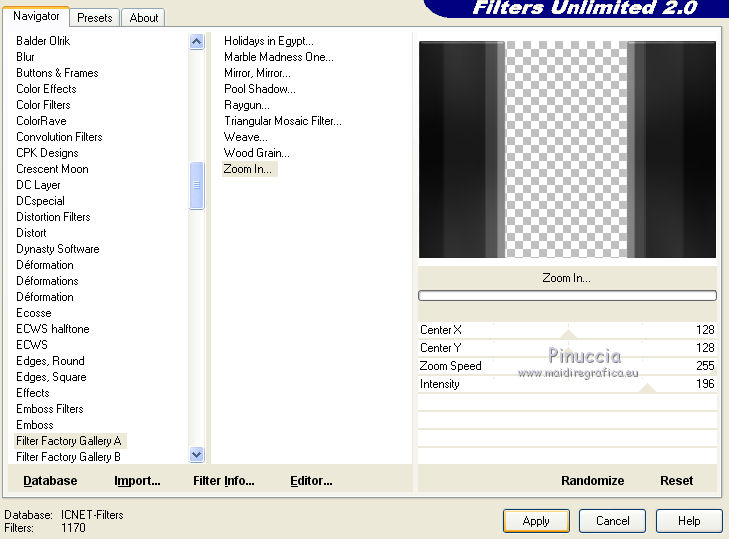
Task: Switch to the Presets tab
Action: (95, 18)
